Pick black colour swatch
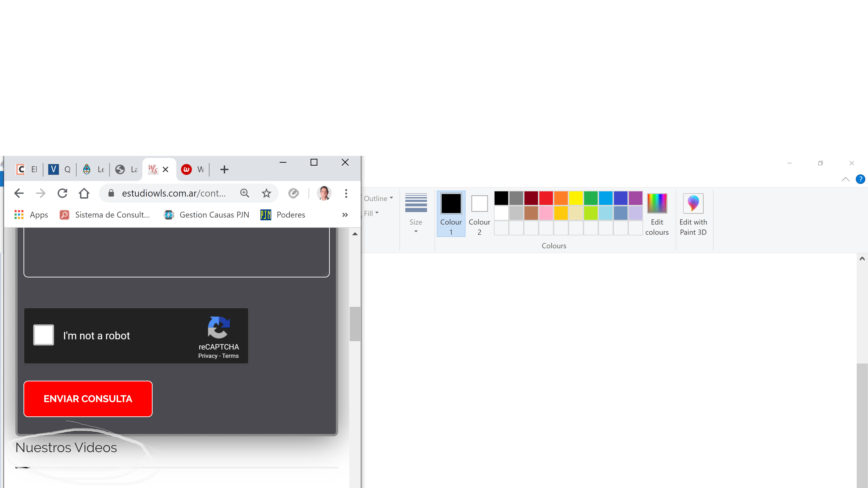This screenshot has width=868, height=488. coord(501,198)
